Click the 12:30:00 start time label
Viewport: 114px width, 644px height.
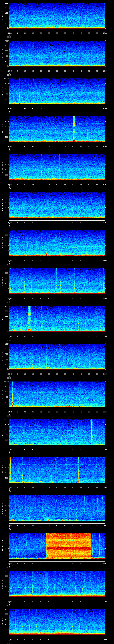pyautogui.click(x=9, y=639)
